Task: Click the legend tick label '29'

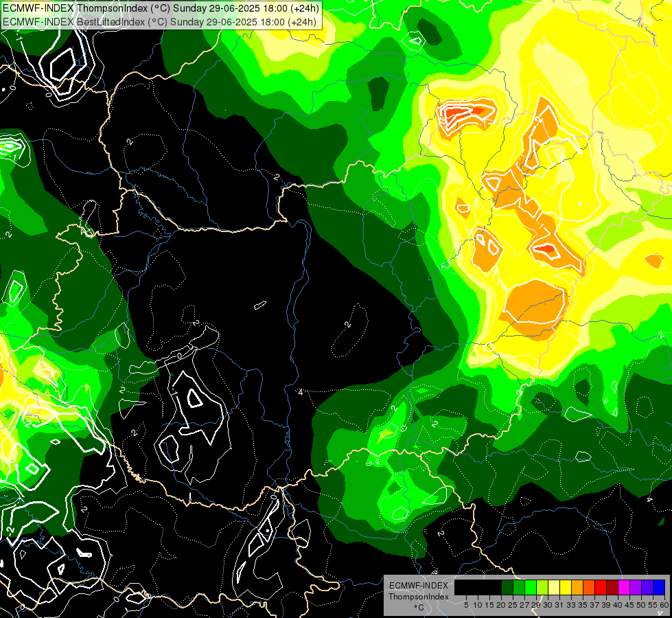Action: click(536, 605)
